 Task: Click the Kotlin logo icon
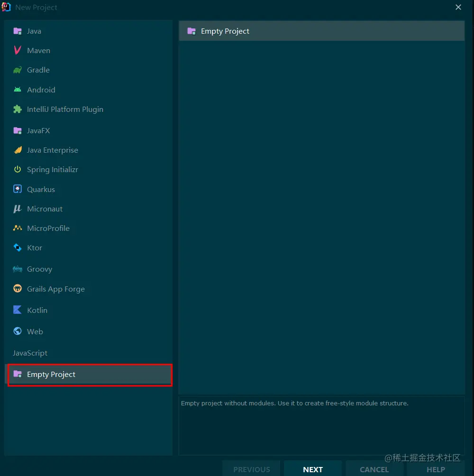[18, 310]
